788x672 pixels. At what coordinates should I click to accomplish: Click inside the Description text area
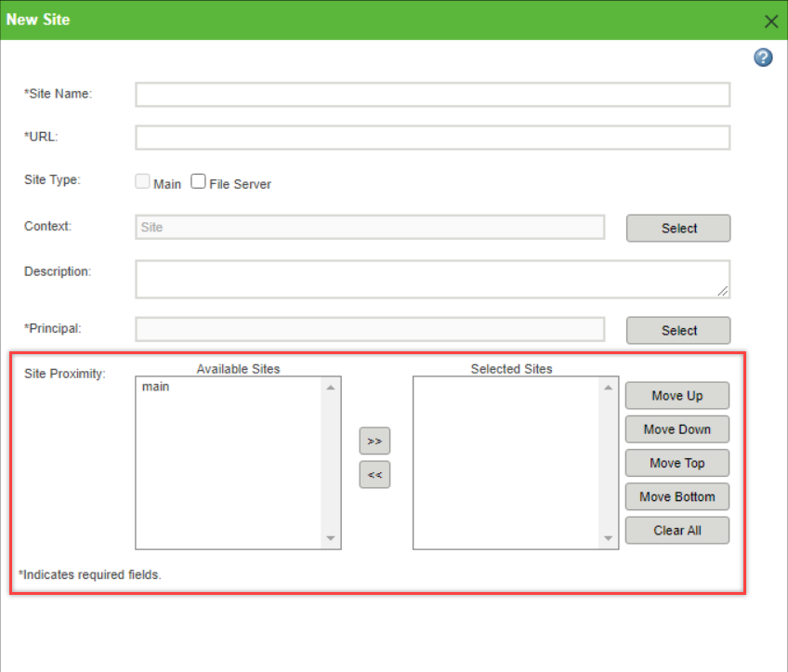pyautogui.click(x=432, y=278)
